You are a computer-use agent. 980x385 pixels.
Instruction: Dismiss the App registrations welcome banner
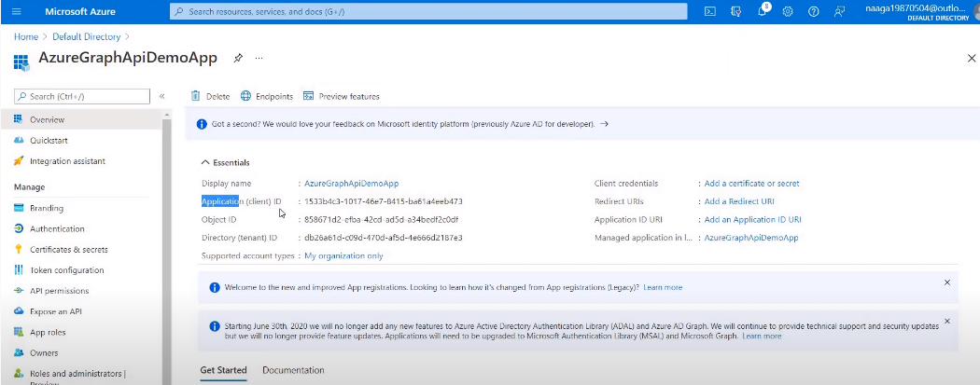[x=947, y=282]
